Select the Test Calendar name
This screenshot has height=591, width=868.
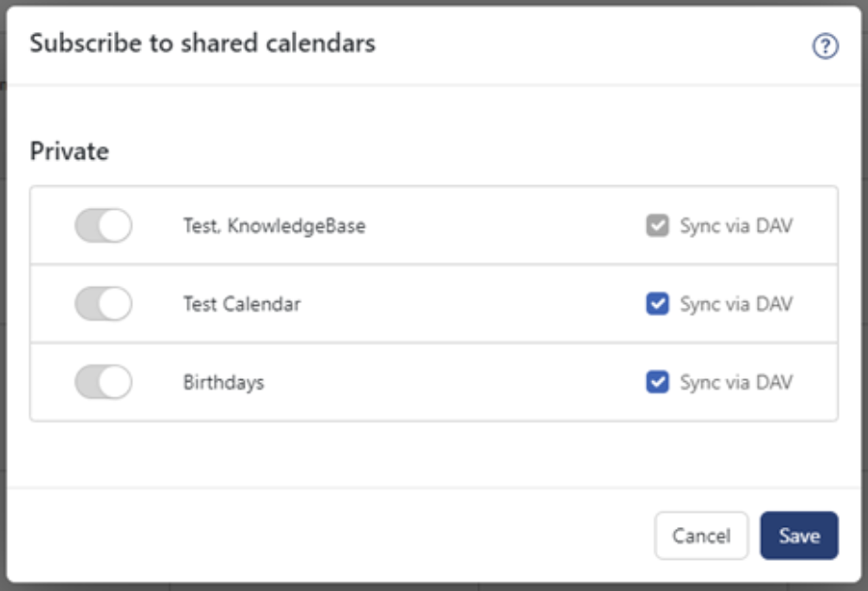(x=242, y=304)
